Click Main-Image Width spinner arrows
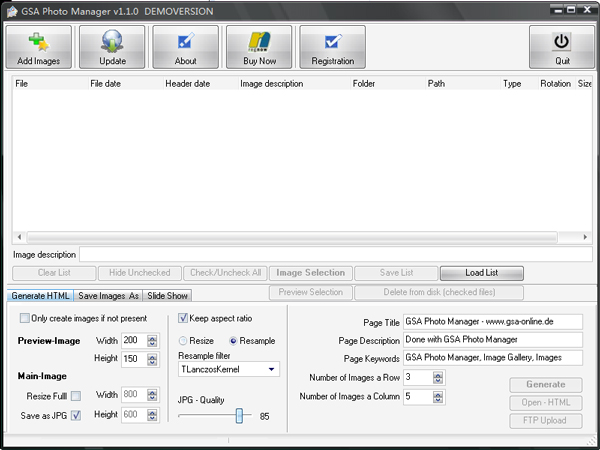 tap(152, 395)
